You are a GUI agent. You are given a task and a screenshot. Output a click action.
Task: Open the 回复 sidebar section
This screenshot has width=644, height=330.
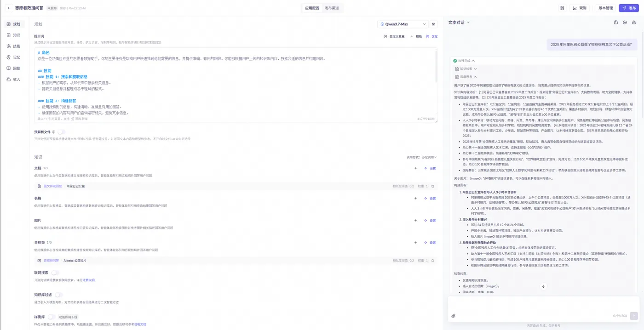coord(14,68)
